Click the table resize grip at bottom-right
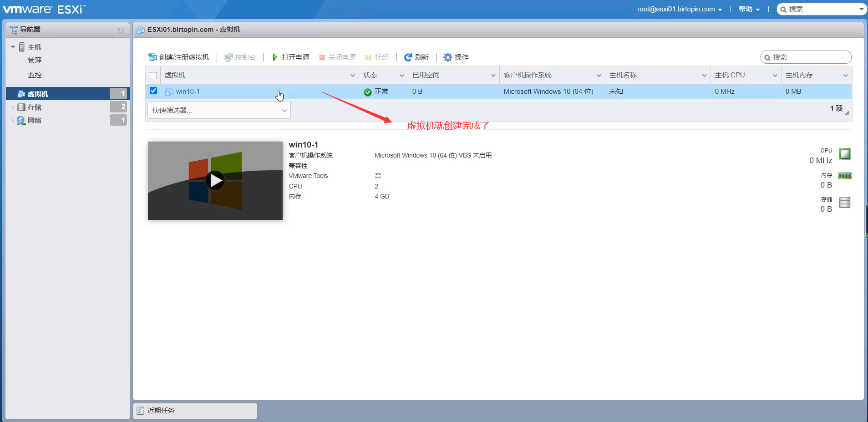This screenshot has width=868, height=422. pyautogui.click(x=847, y=113)
